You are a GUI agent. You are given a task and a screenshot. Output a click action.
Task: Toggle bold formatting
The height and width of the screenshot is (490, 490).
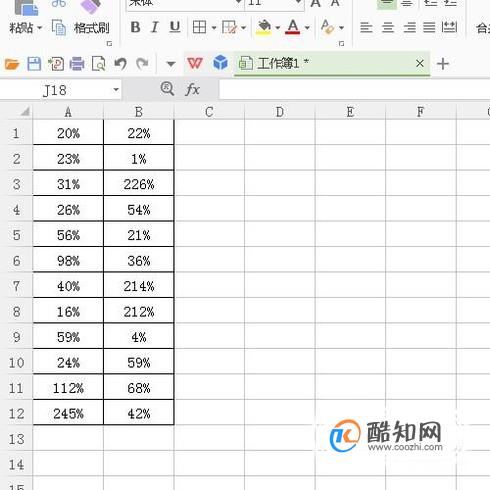pyautogui.click(x=135, y=27)
